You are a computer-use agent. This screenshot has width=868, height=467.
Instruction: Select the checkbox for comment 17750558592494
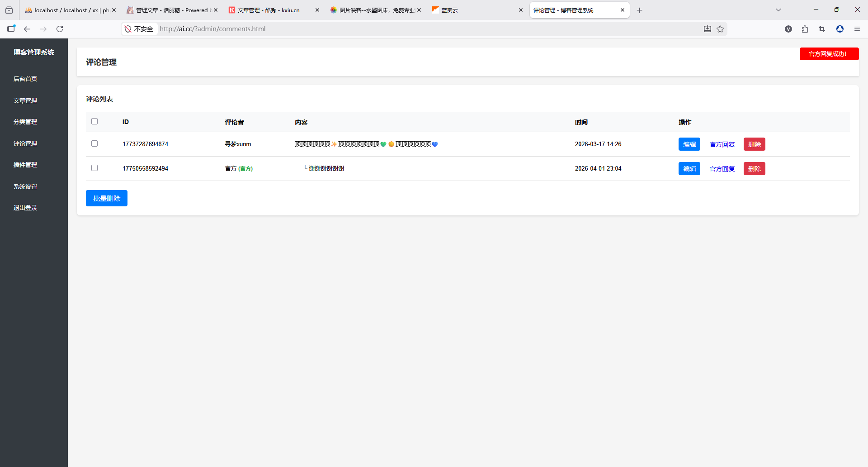pyautogui.click(x=94, y=168)
